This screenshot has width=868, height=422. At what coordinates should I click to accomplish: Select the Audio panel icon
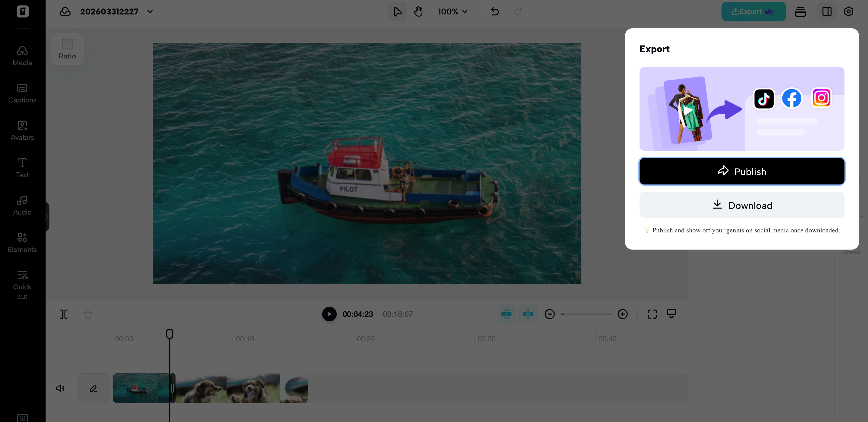pos(22,205)
